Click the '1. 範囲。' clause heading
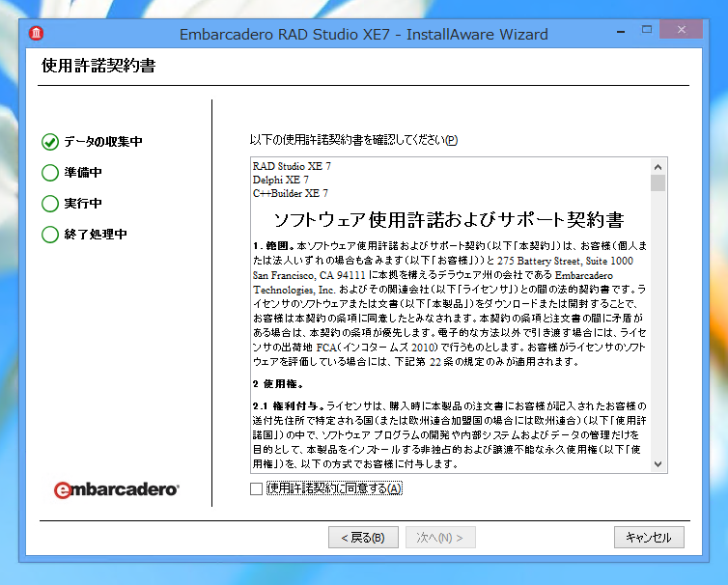The image size is (728, 585). [x=274, y=245]
